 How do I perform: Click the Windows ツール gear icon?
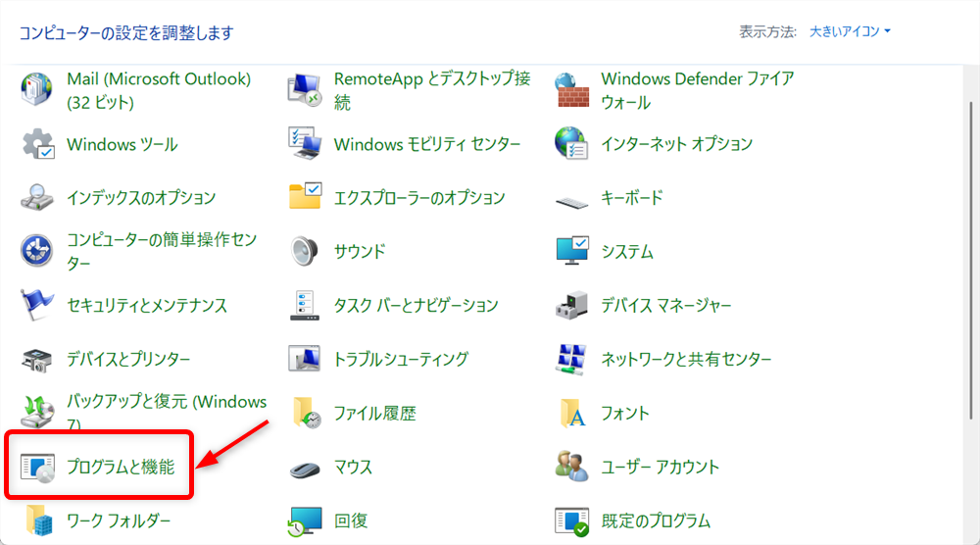[x=37, y=144]
